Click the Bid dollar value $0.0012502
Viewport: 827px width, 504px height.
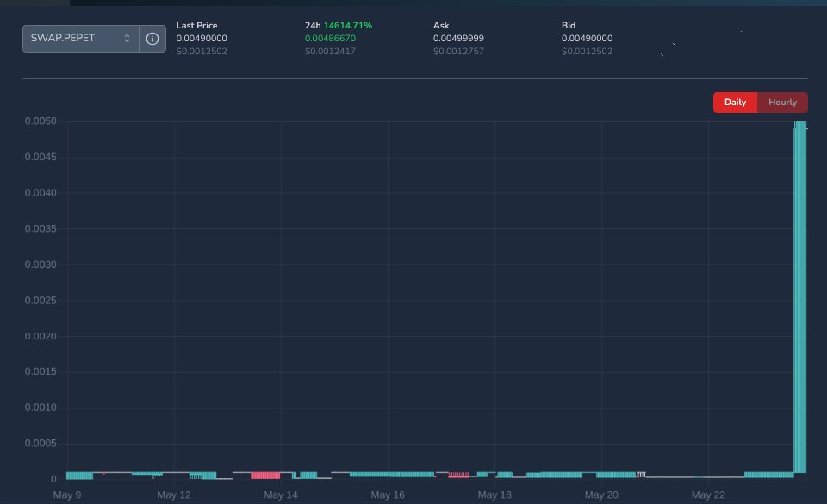(587, 51)
